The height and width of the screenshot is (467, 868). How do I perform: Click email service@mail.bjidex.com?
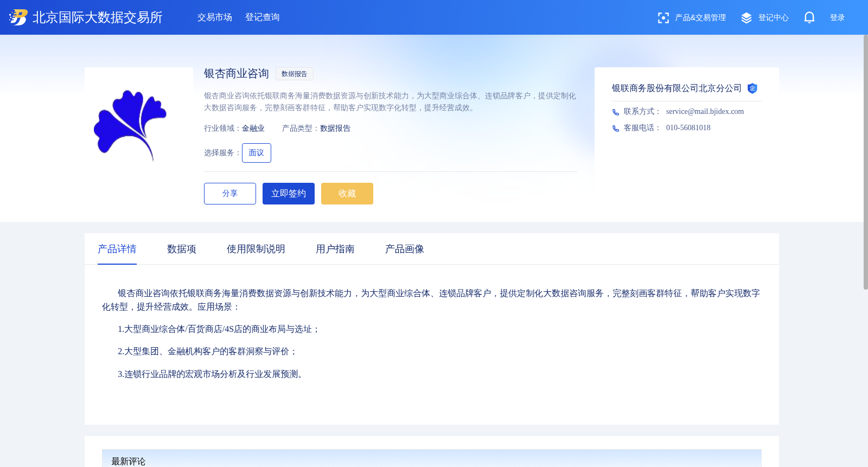click(x=705, y=112)
